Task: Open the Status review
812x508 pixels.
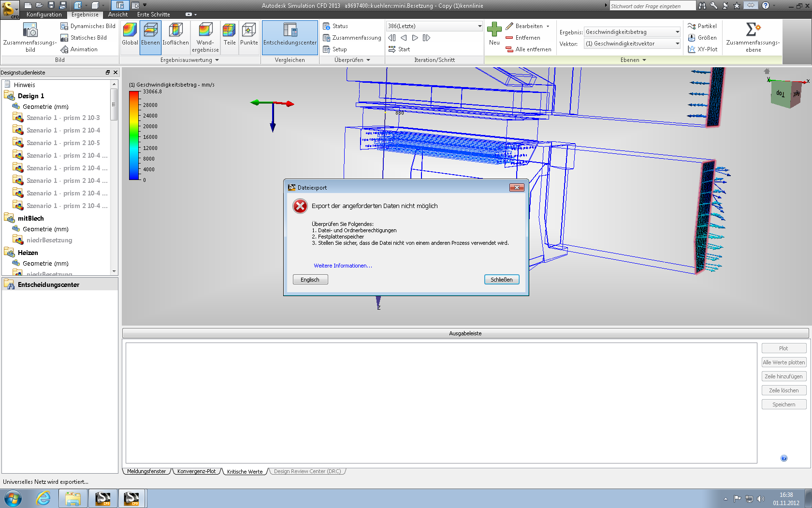Action: click(335, 26)
